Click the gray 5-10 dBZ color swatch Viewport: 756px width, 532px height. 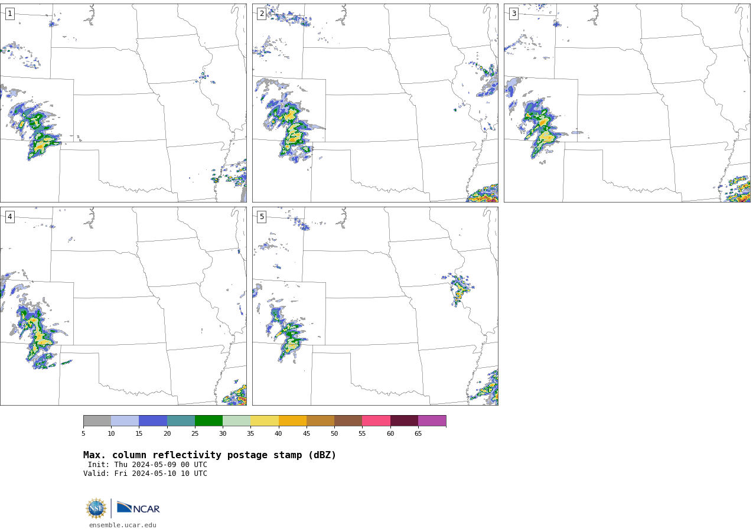click(x=97, y=421)
